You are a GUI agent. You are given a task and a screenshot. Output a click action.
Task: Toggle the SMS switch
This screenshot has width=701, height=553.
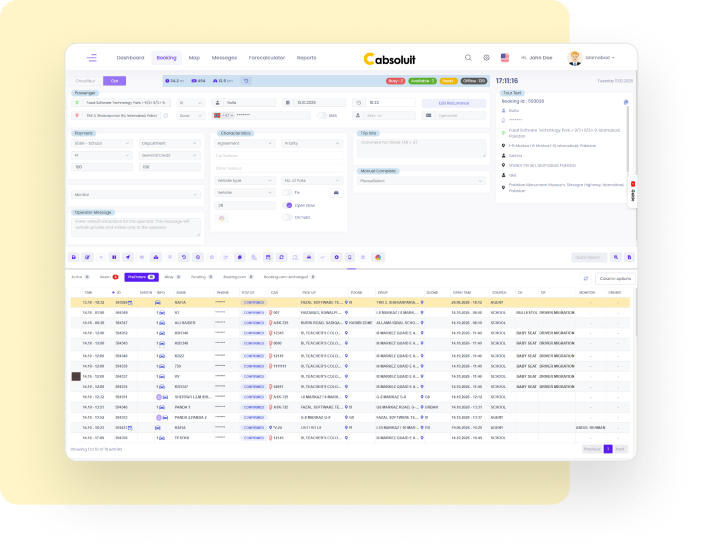(322, 115)
